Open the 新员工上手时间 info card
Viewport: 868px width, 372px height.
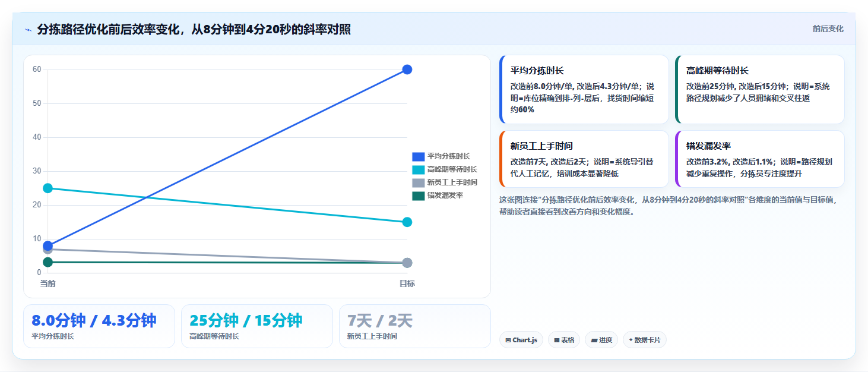pos(584,159)
